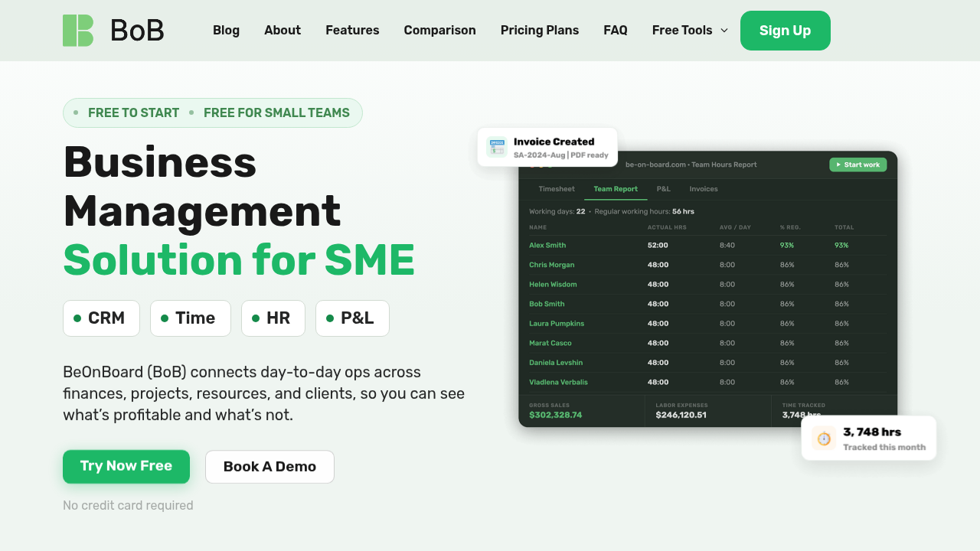This screenshot has width=980, height=551.
Task: Select Laura Pumpkins in the team report
Action: [557, 324]
